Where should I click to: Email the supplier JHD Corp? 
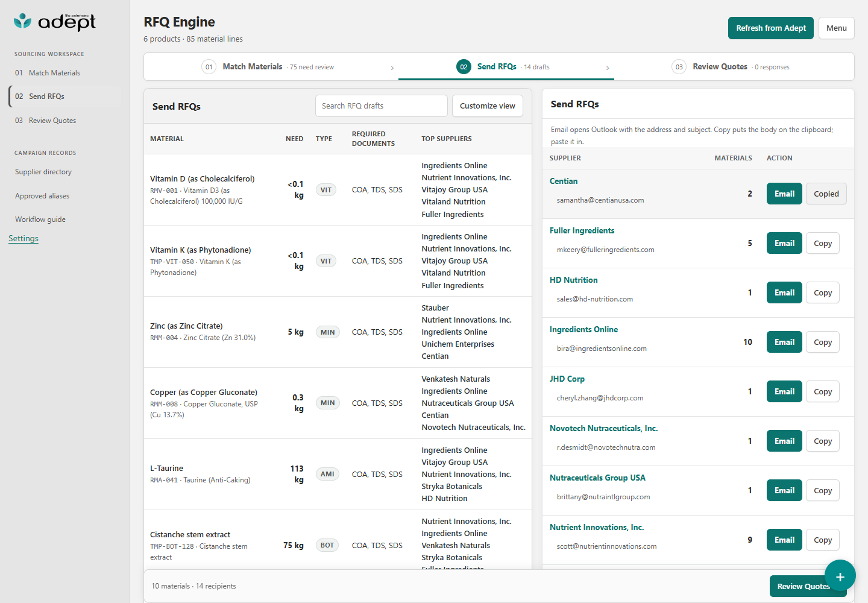coord(784,391)
